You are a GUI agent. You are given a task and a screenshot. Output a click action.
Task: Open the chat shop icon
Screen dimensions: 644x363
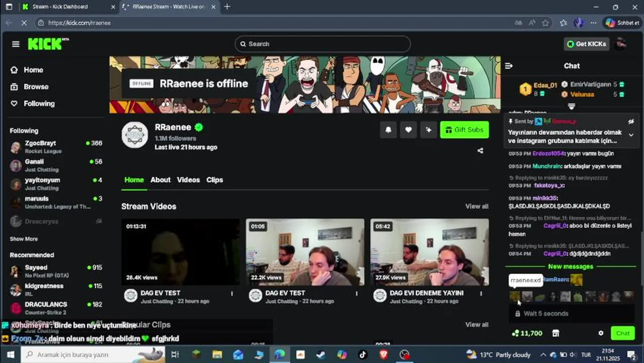point(556,333)
